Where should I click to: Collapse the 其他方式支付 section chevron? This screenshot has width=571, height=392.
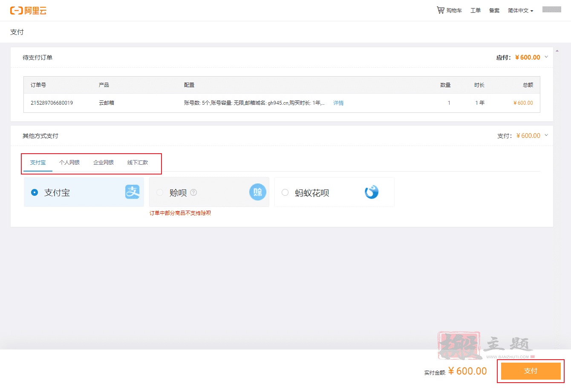coord(546,135)
